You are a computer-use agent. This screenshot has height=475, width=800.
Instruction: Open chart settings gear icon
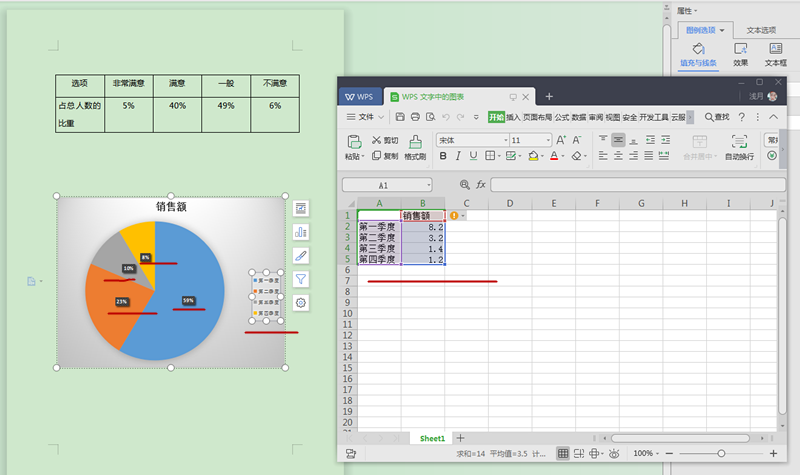(301, 303)
